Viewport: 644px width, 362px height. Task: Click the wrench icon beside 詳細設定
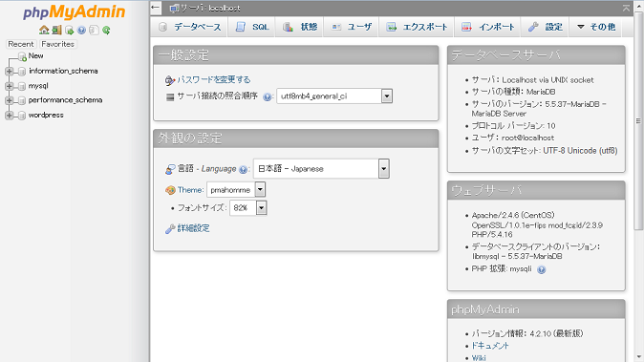[x=170, y=229]
